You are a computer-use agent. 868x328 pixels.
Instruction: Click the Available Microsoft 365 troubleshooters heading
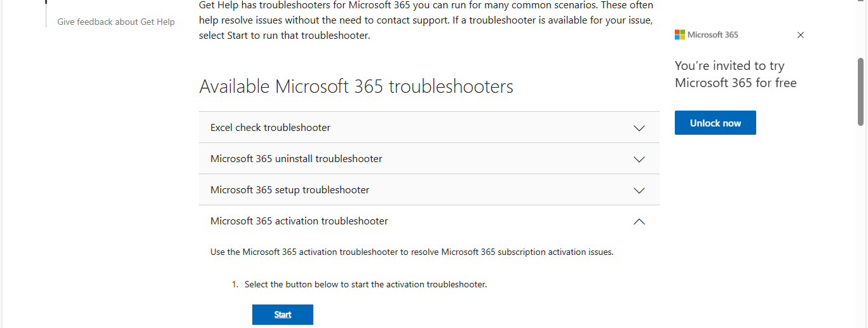click(356, 86)
